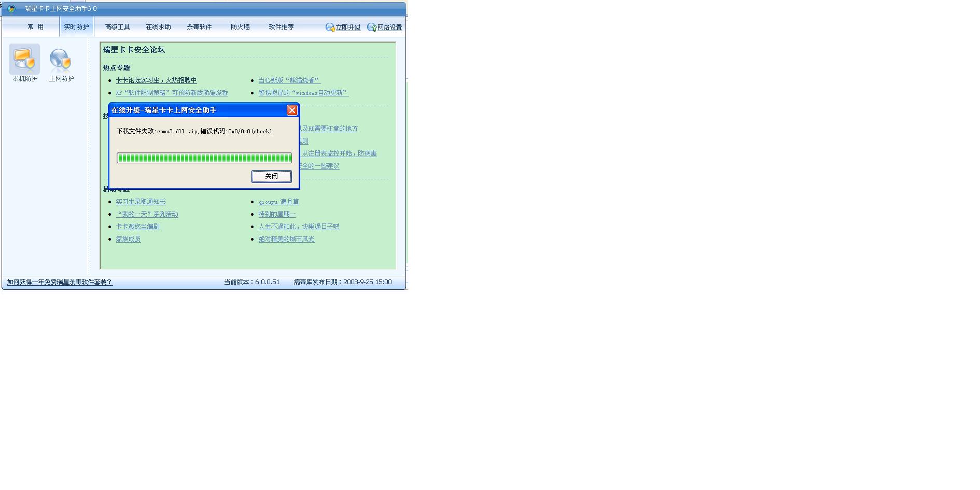Open link 卡卡论坛实习生，火热招聘中
Viewport: 980px width, 490px height.
(156, 80)
